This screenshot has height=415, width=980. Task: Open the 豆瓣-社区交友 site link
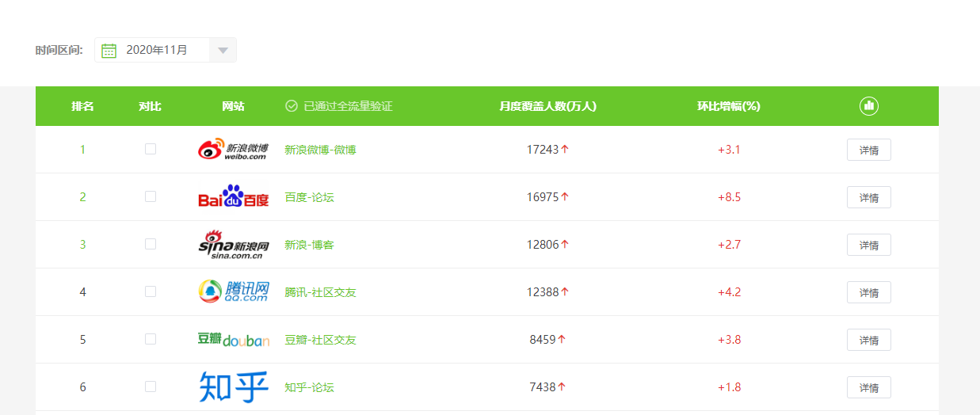[320, 340]
